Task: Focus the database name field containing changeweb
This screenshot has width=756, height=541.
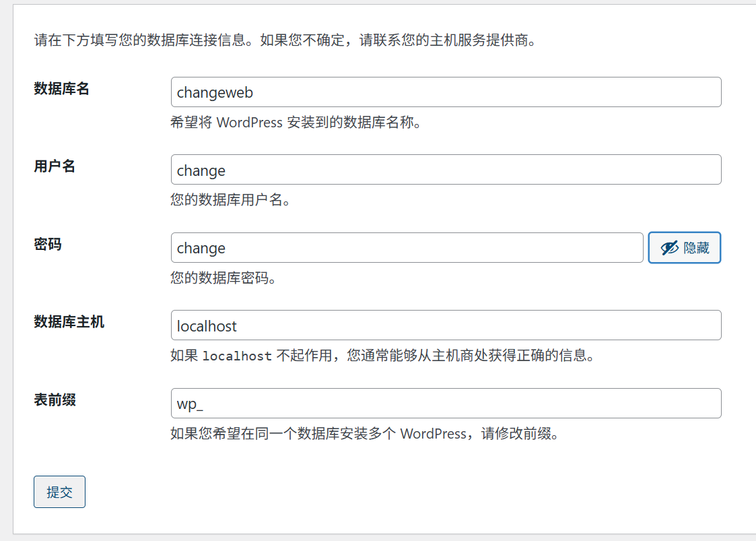Action: (x=446, y=92)
